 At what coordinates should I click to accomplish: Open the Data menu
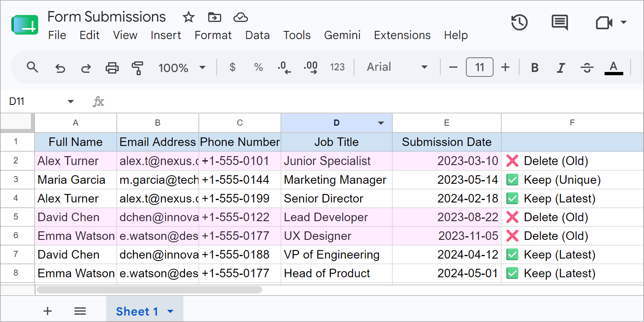pos(257,35)
